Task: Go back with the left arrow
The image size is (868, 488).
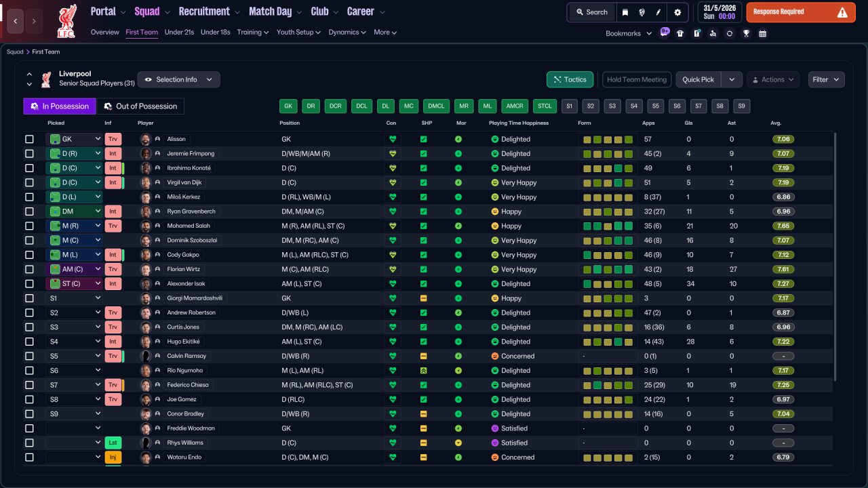Action: click(16, 22)
